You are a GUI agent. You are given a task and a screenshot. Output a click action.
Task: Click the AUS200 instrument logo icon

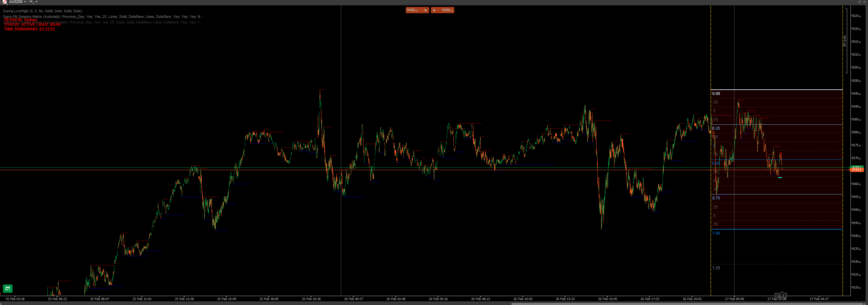coord(5,2)
